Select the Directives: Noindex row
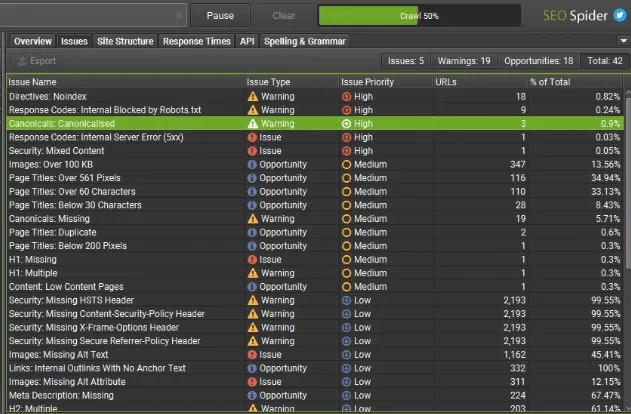Viewport: 631px width, 414px height. (x=315, y=97)
